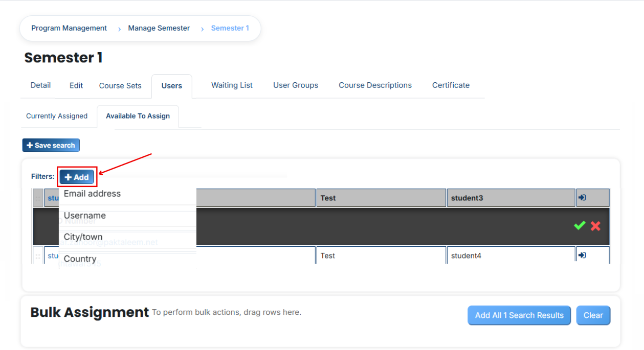Click the 'To perform bulk actions' hint text
Image resolution: width=644 pixels, height=350 pixels.
[227, 312]
